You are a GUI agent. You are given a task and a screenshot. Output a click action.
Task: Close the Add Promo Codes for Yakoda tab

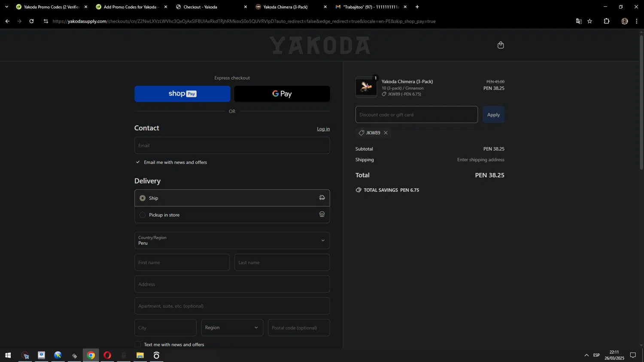pyautogui.click(x=166, y=7)
